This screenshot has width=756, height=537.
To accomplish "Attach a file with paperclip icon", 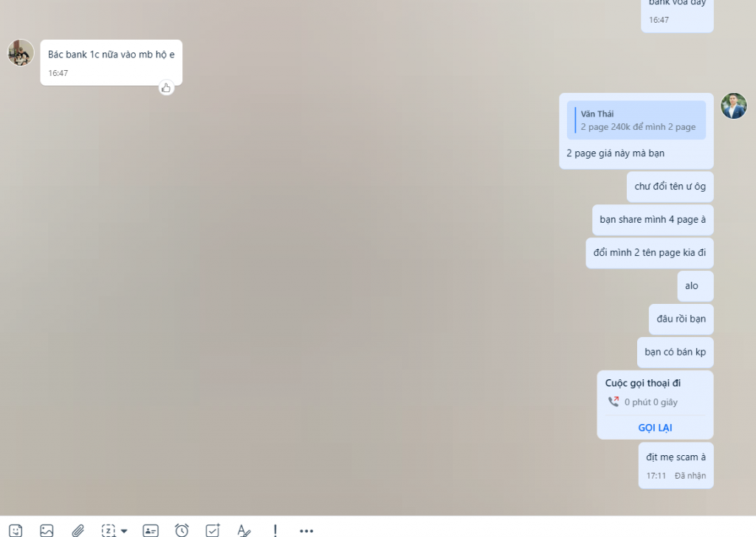I will 78,530.
